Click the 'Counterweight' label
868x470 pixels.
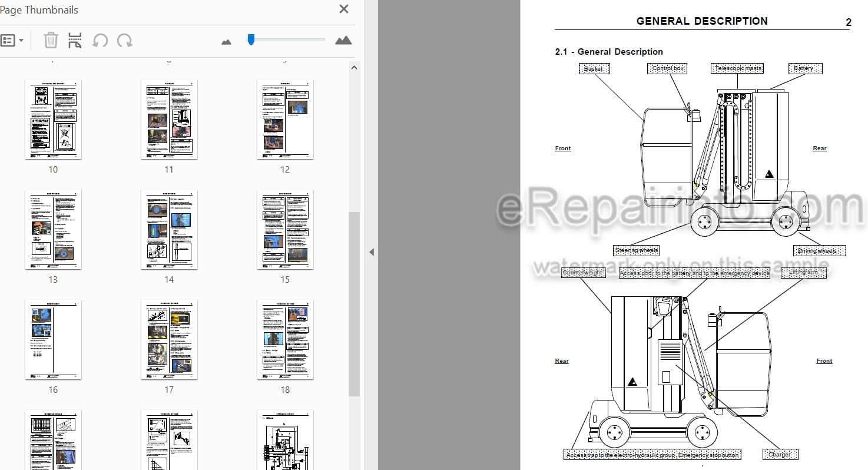click(582, 273)
